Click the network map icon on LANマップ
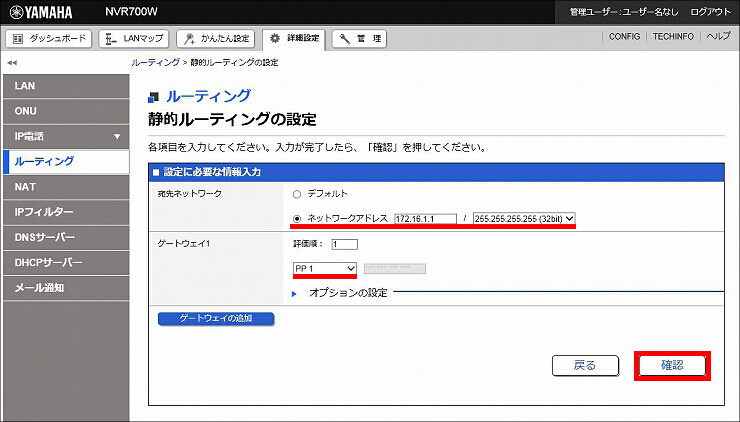This screenshot has height=422, width=740. point(111,39)
